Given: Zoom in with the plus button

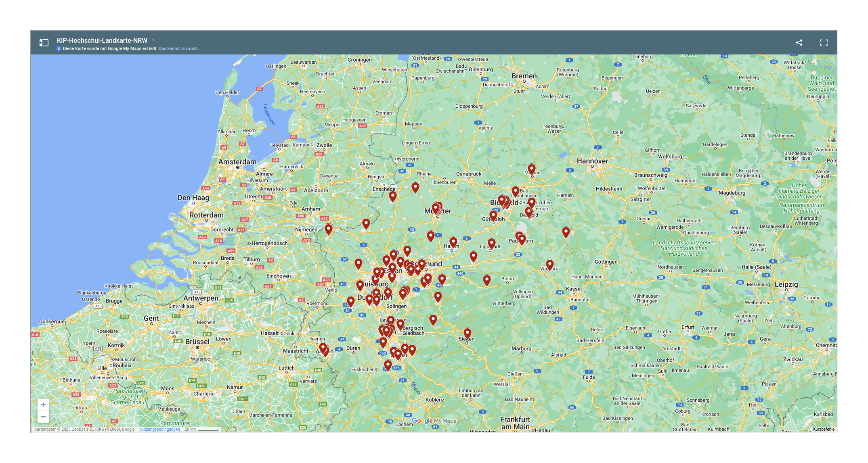Looking at the screenshot, I should [43, 405].
